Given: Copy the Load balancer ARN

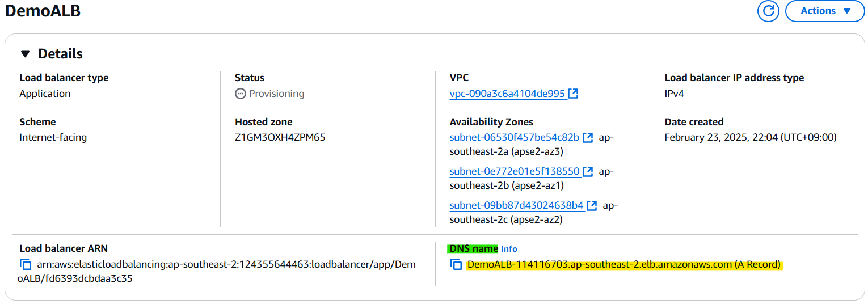Looking at the screenshot, I should pyautogui.click(x=25, y=264).
